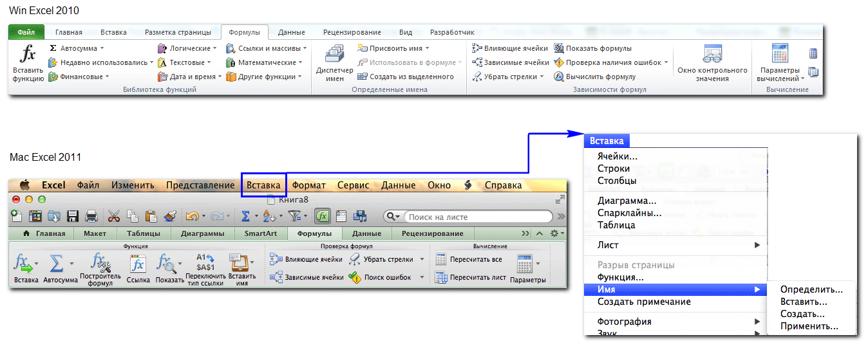Click the Paste clipboard icon in Mac toolbar
Image resolution: width=868 pixels, height=346 pixels.
(151, 216)
